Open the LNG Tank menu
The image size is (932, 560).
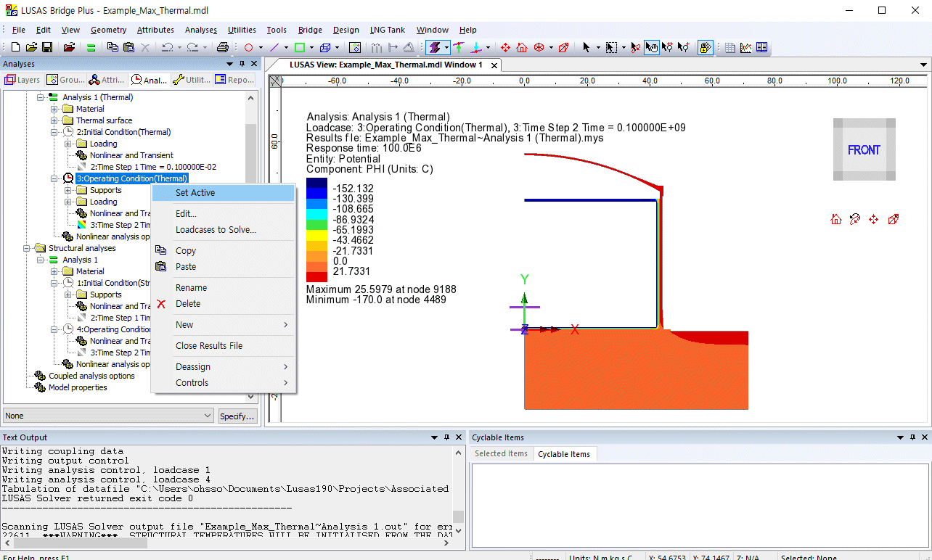387,30
